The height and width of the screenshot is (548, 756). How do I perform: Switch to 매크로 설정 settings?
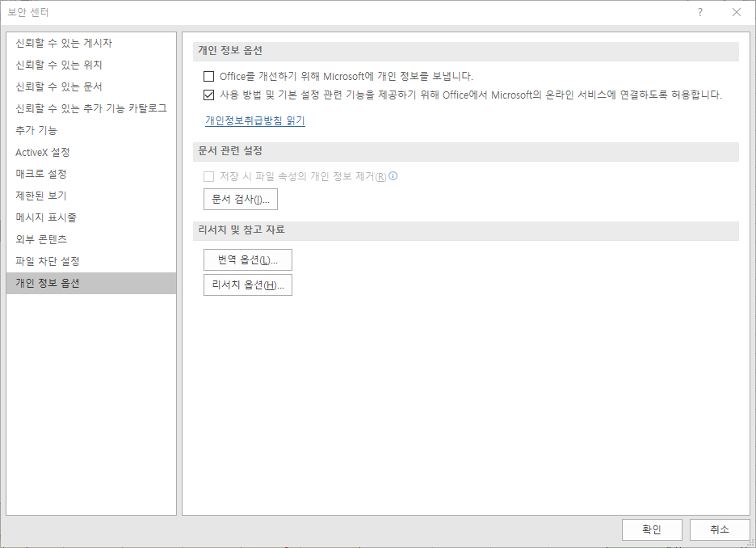(91, 174)
